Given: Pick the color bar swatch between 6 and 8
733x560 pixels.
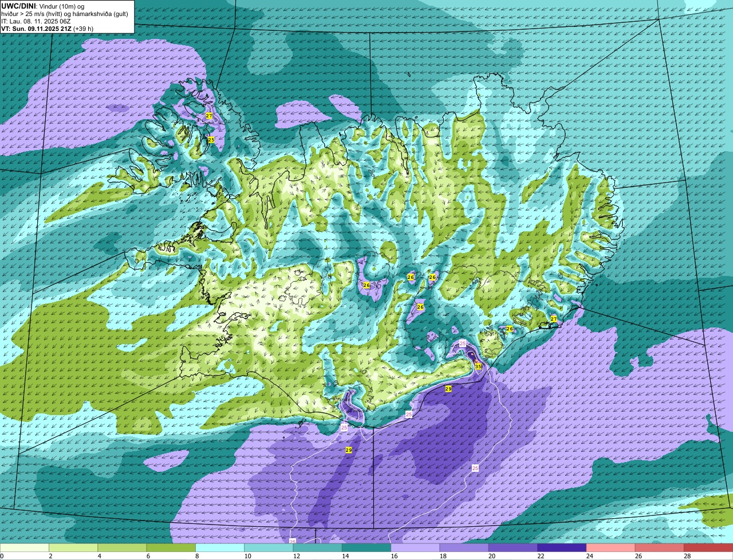Looking at the screenshot, I should [171, 548].
